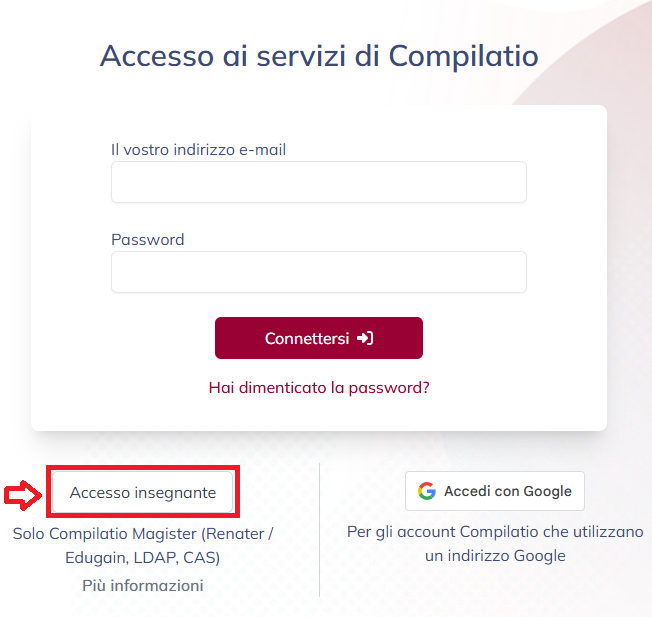
Task: Click the vertical divider between login options
Action: [319, 530]
